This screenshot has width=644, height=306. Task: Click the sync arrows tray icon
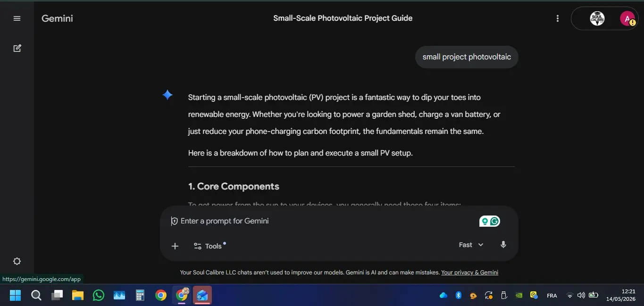coord(489,295)
